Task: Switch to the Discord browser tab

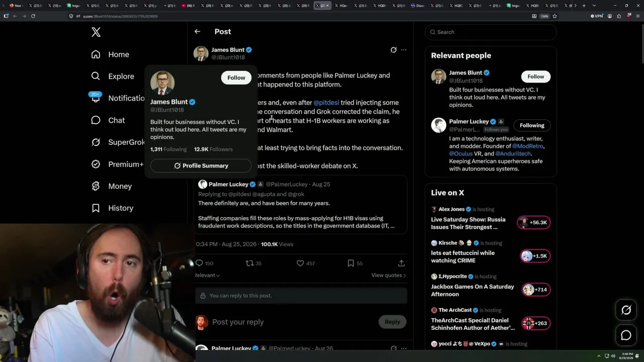Action: [418, 6]
